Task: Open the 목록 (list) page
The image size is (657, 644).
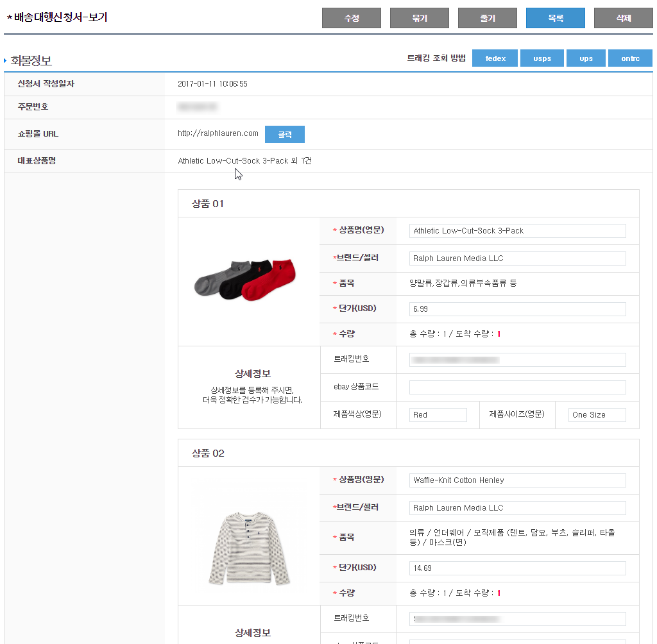Action: 556,19
